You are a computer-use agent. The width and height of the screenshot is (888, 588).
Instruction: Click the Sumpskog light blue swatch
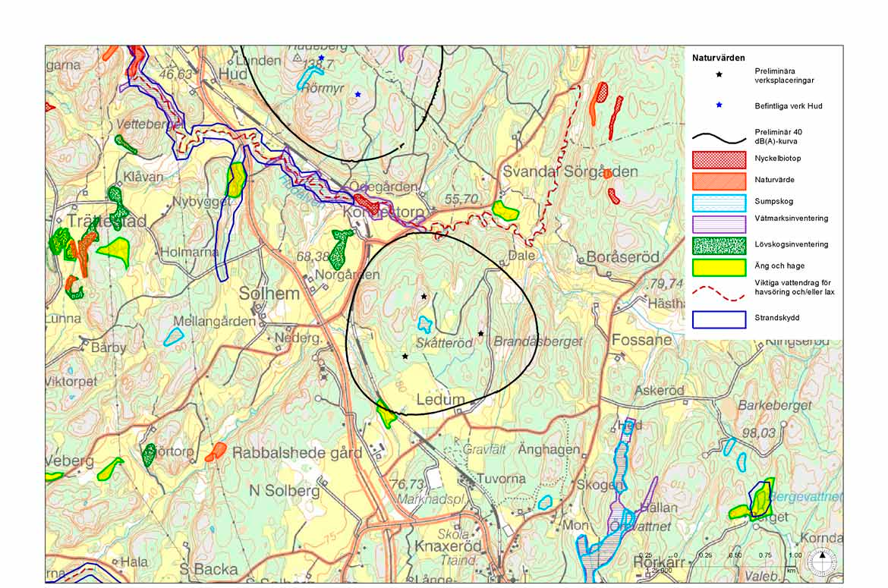720,203
